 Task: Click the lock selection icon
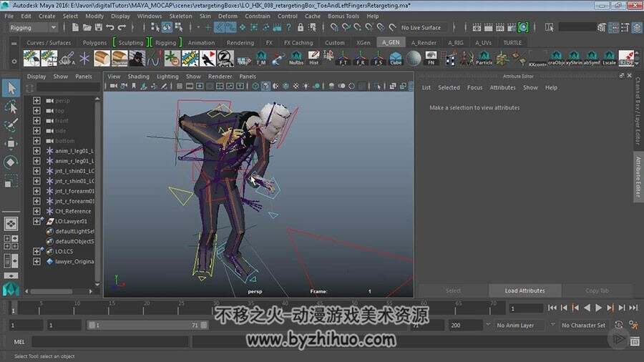[301, 27]
